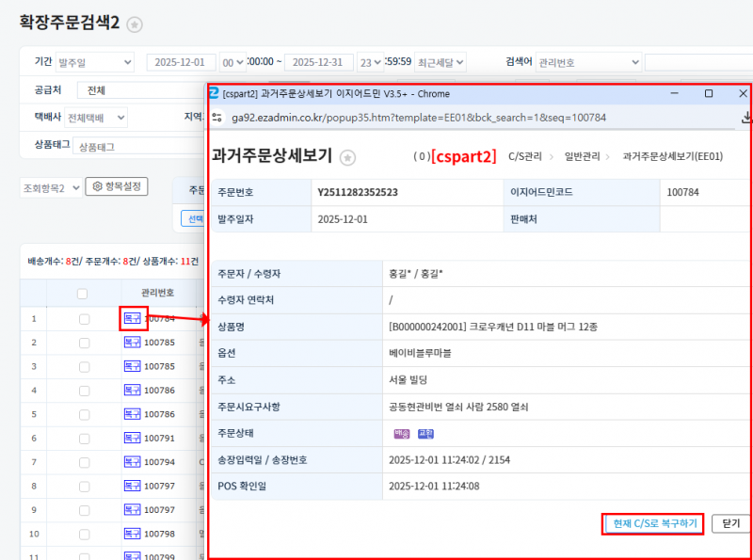Open the end hour dropdown showing 23
Screen dimensions: 753x560
tap(370, 62)
